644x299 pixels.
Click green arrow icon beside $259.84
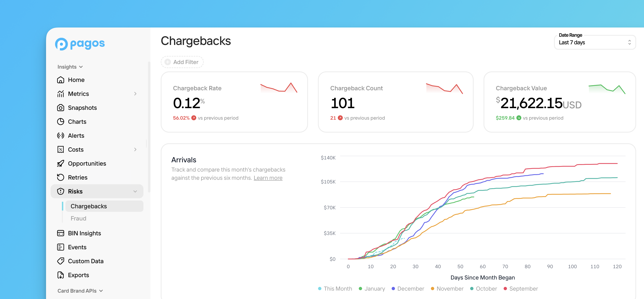(519, 118)
